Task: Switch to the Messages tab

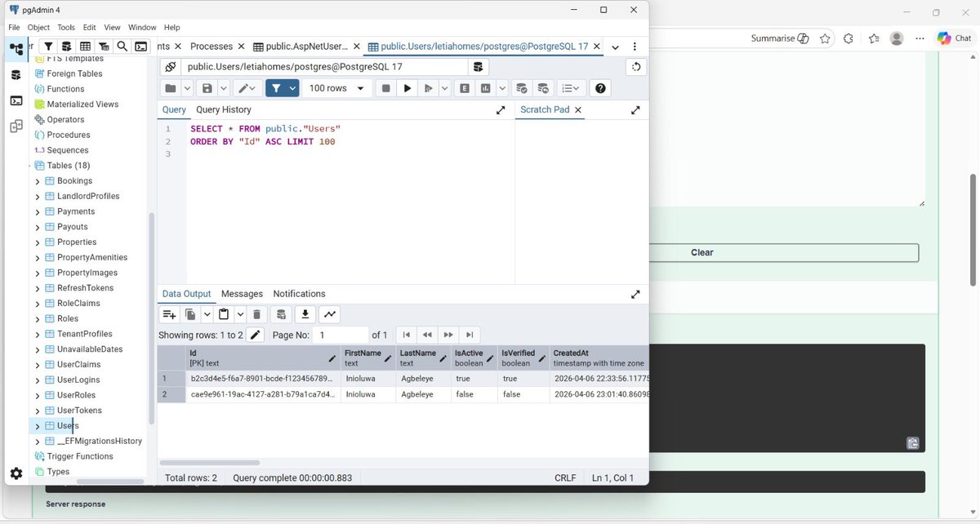Action: (x=242, y=294)
